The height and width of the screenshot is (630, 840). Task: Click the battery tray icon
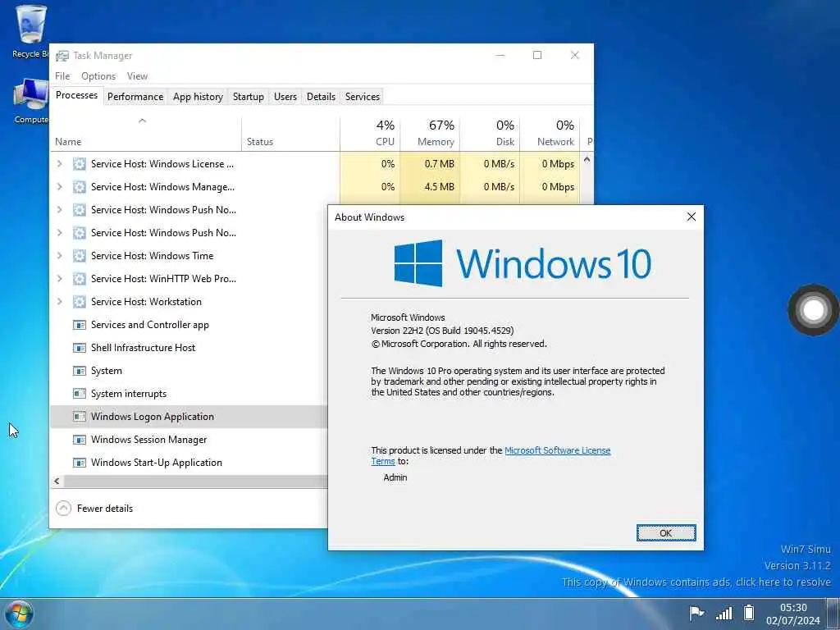point(749,612)
